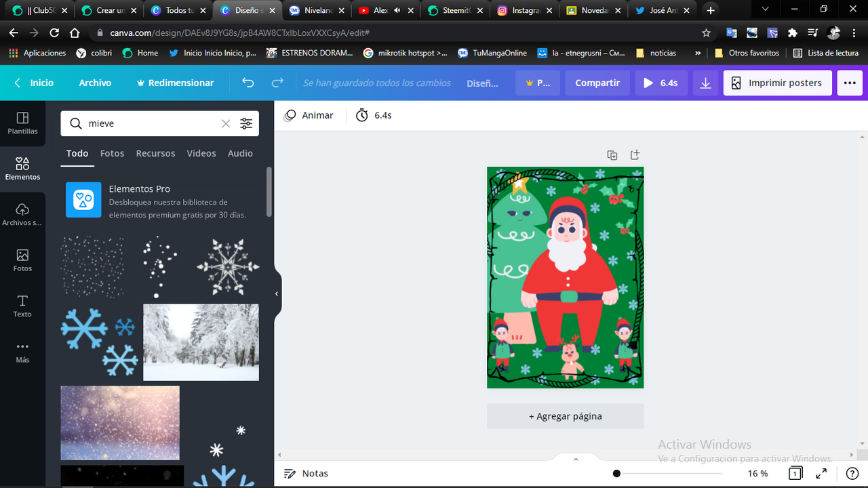Adjust the zoom slider handle
Screen dimensions: 868x488
616,474
